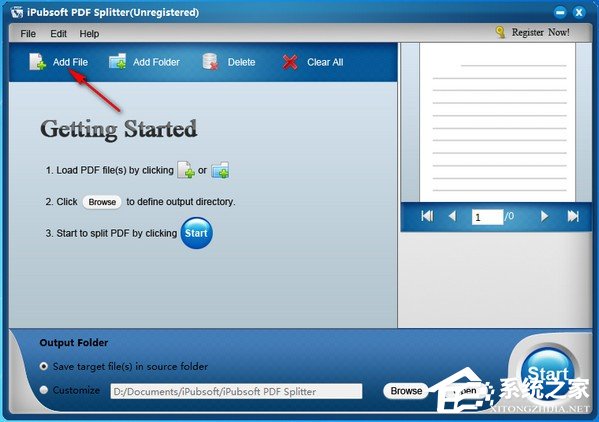Click the Add Folder label

point(156,62)
